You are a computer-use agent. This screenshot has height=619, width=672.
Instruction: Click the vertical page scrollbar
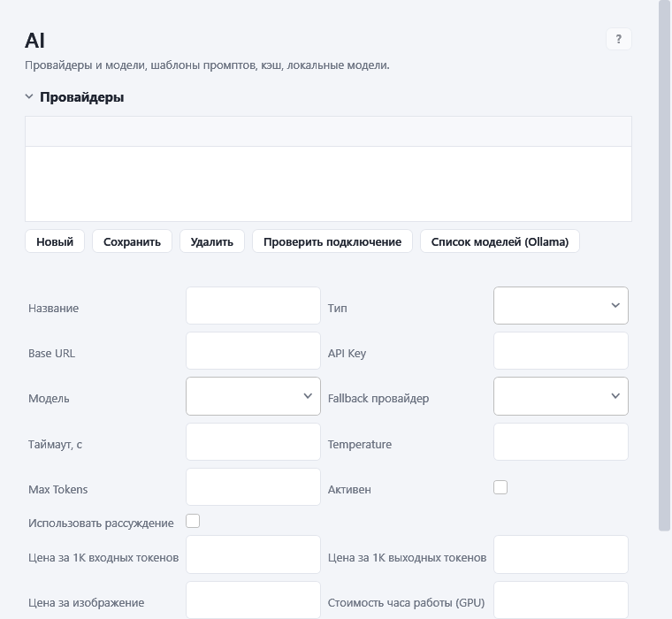[x=665, y=266]
